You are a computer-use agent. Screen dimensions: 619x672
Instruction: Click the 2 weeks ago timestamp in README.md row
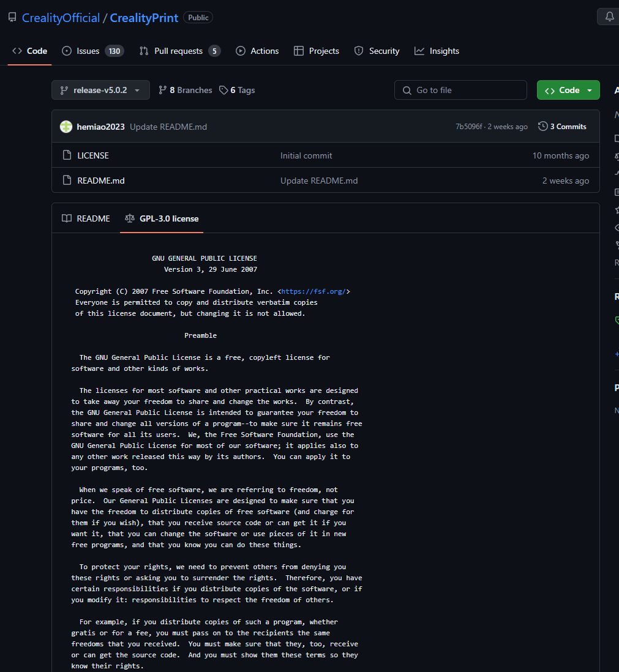pos(566,181)
